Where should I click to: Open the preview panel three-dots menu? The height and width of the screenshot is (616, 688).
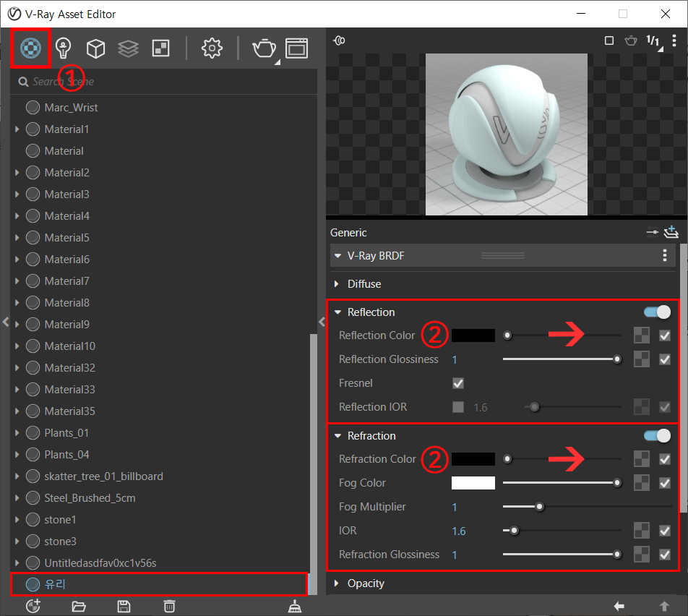pos(674,40)
